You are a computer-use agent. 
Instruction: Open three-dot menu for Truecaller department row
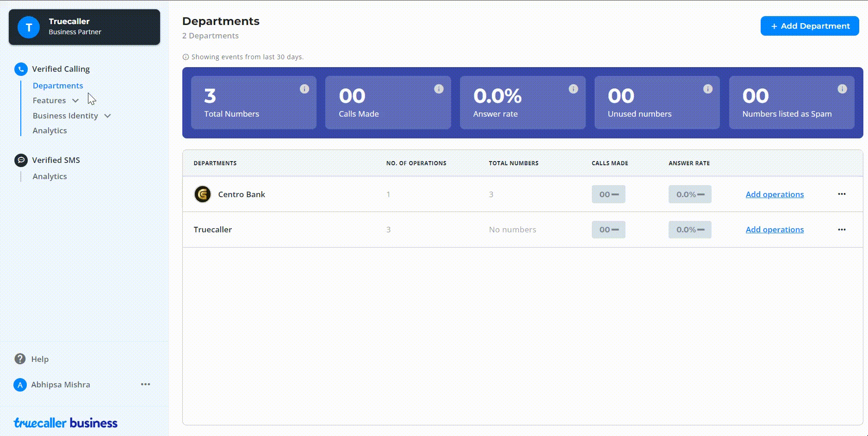tap(842, 230)
